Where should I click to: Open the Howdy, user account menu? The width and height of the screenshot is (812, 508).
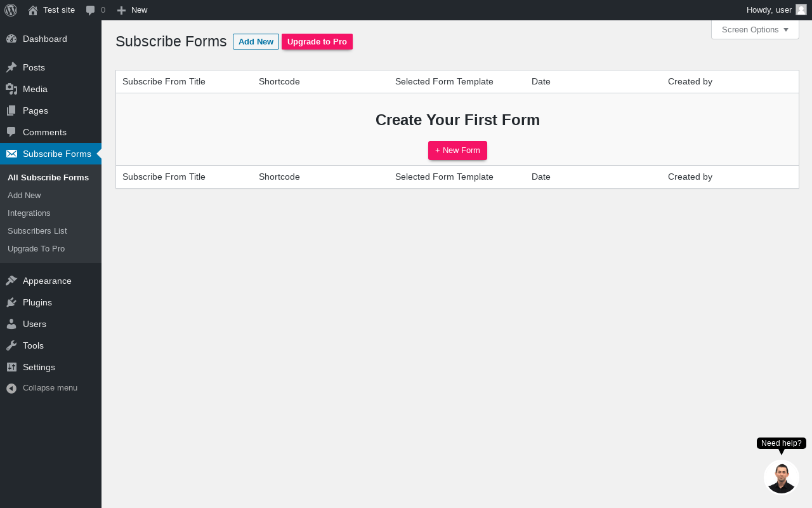click(769, 10)
